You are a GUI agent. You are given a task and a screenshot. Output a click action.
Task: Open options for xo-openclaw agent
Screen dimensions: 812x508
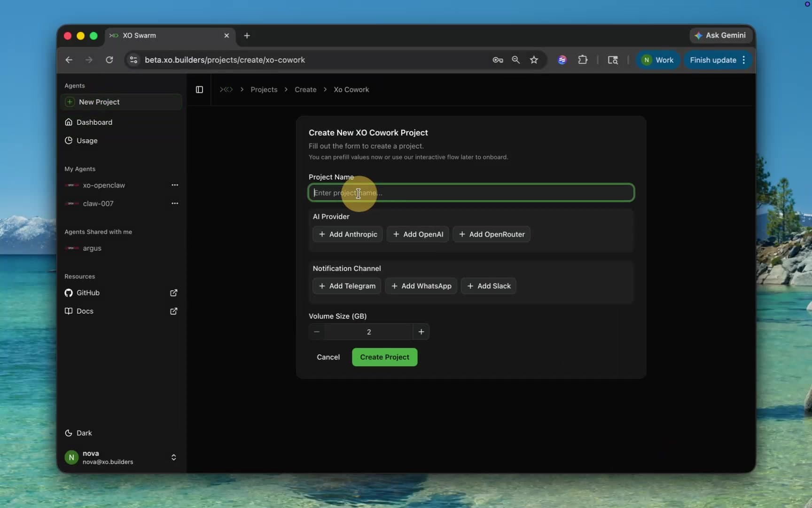pyautogui.click(x=175, y=185)
